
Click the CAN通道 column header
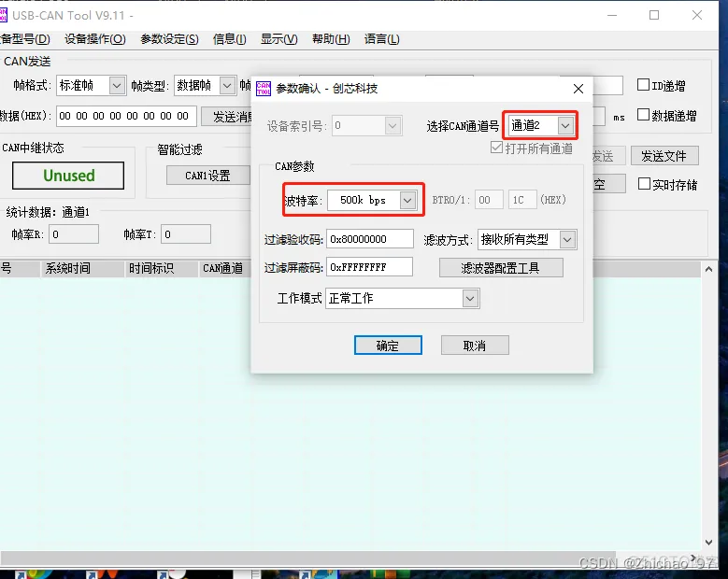(x=224, y=269)
